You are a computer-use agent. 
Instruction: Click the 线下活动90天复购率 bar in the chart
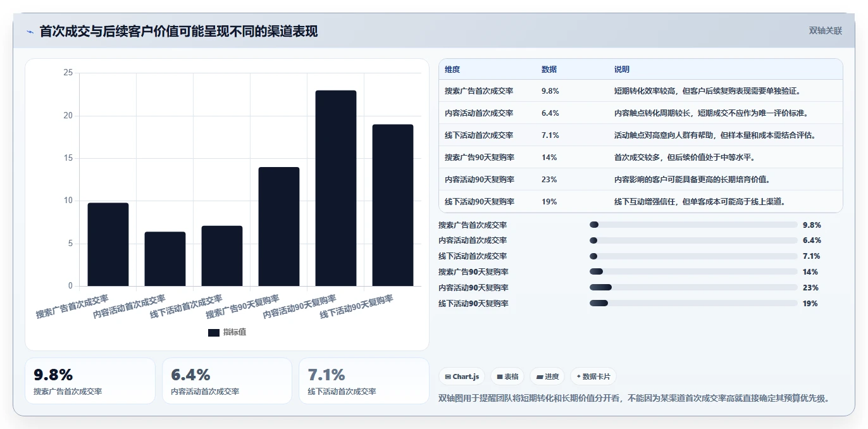pyautogui.click(x=393, y=205)
